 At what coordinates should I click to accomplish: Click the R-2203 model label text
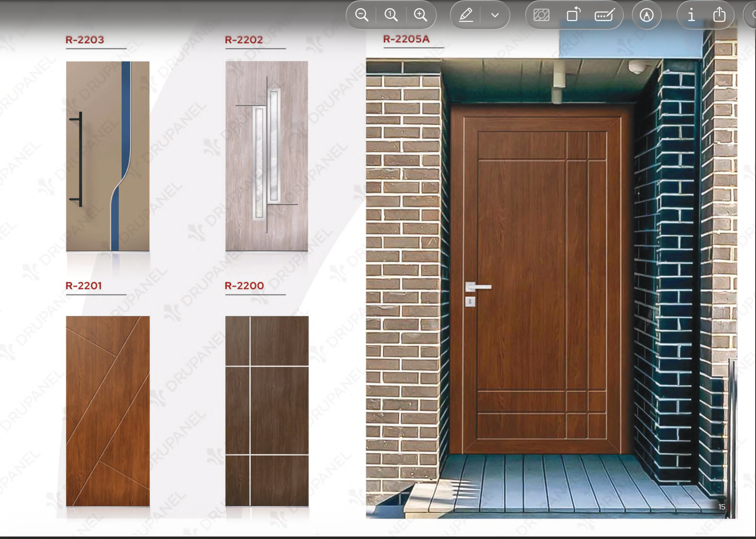tap(85, 40)
